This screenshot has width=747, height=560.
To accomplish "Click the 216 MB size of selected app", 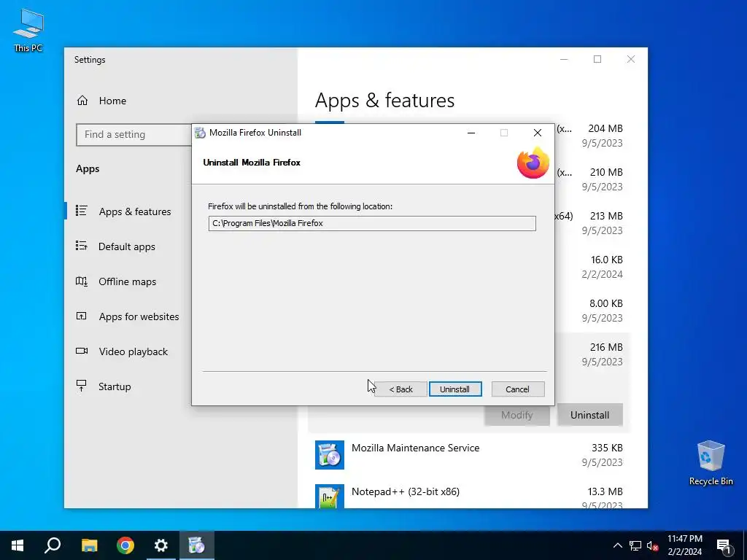I will (606, 348).
